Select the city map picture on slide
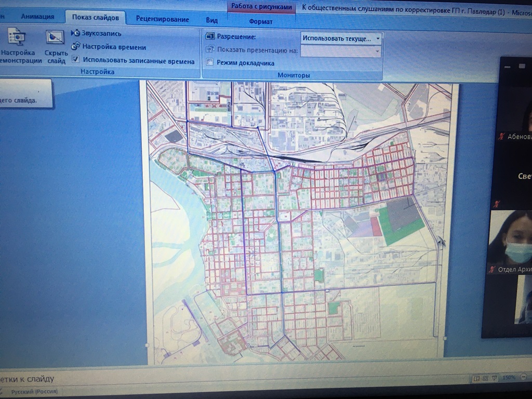This screenshot has width=532, height=399. (300, 222)
